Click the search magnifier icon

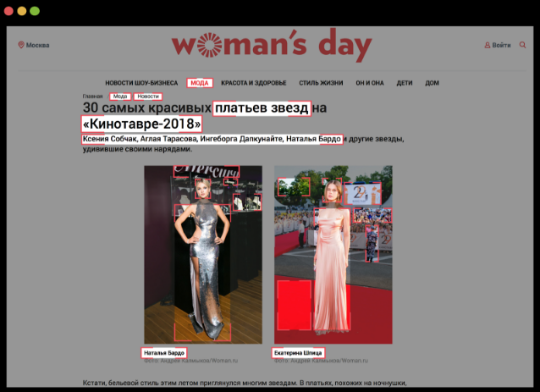[523, 45]
